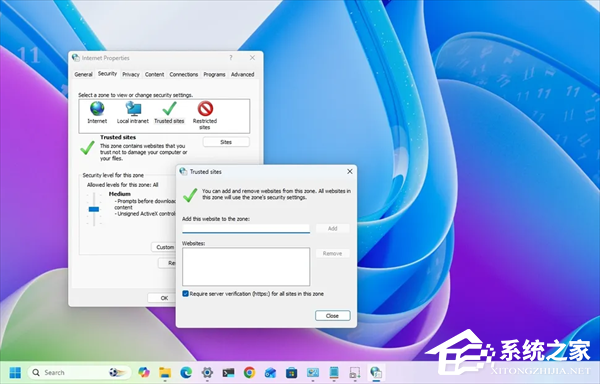Click the security level slider handle
The height and width of the screenshot is (384, 600).
tap(94, 209)
